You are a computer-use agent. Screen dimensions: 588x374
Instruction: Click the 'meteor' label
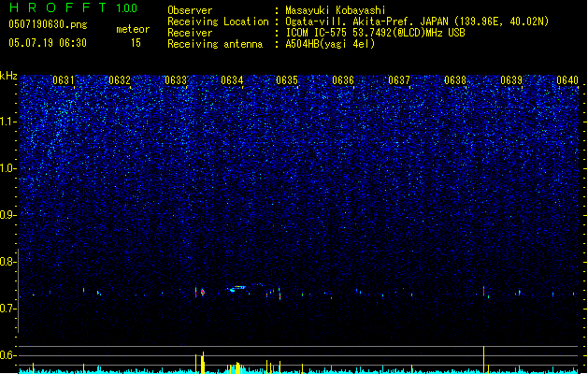133,29
